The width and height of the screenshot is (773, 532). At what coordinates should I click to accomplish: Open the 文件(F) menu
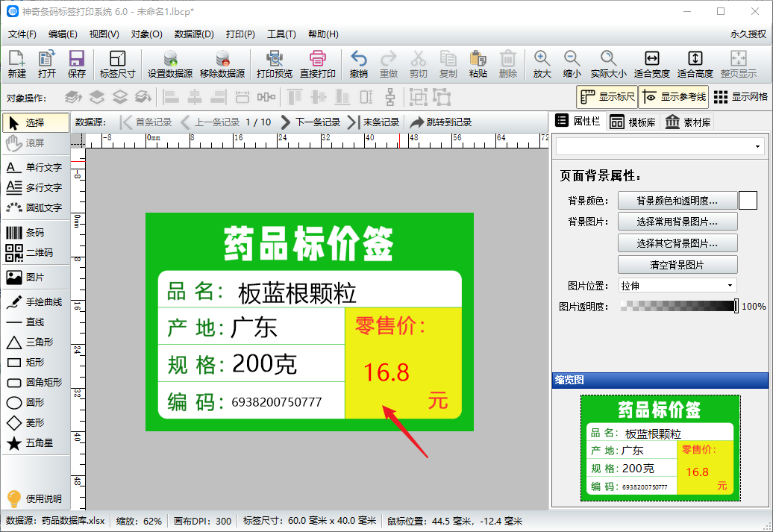22,34
